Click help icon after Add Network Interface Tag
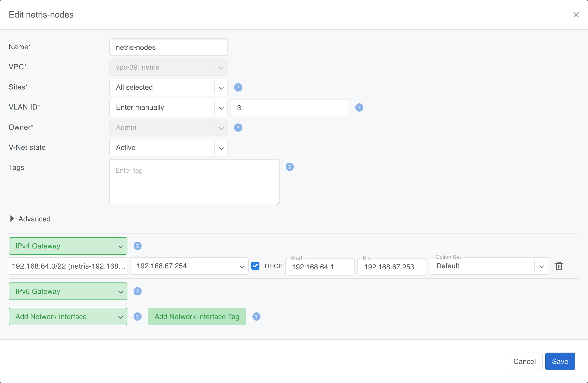588x383 pixels. click(x=256, y=317)
